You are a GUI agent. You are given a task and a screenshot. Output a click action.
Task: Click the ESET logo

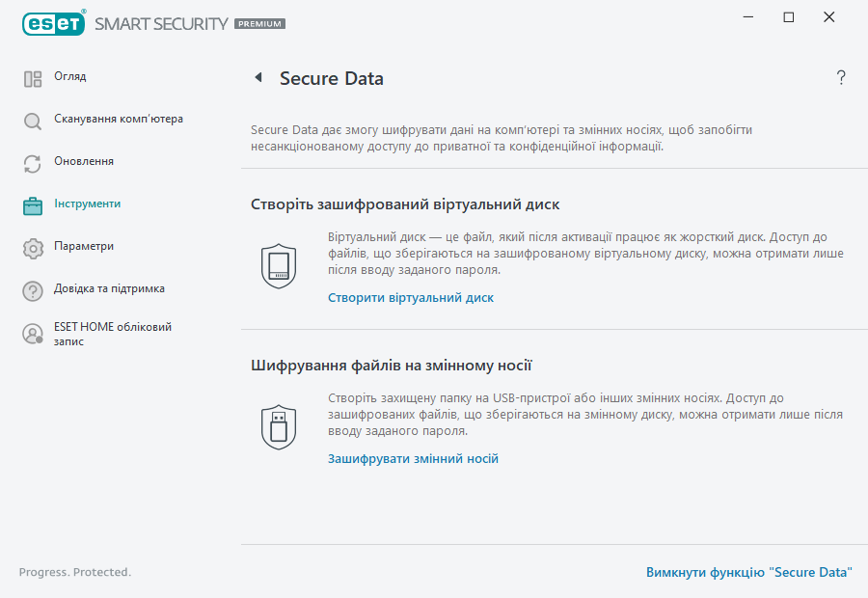click(x=54, y=22)
